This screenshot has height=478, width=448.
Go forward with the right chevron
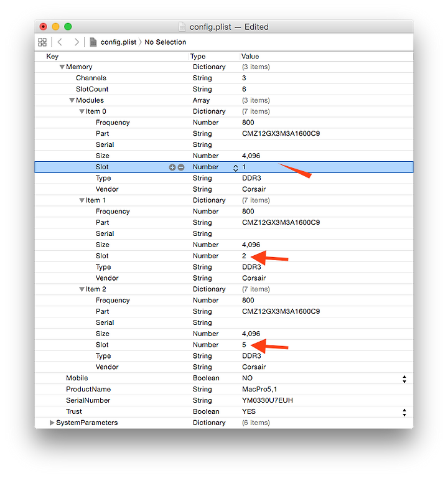click(77, 42)
